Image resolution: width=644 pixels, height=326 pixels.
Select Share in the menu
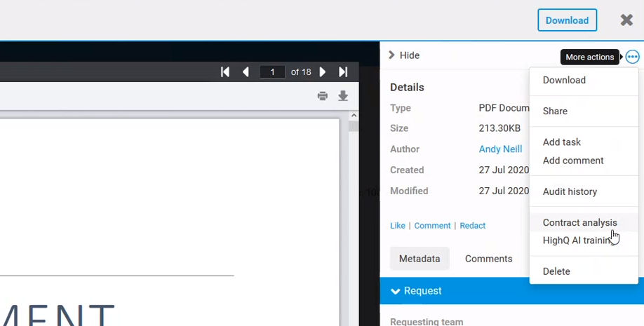555,111
